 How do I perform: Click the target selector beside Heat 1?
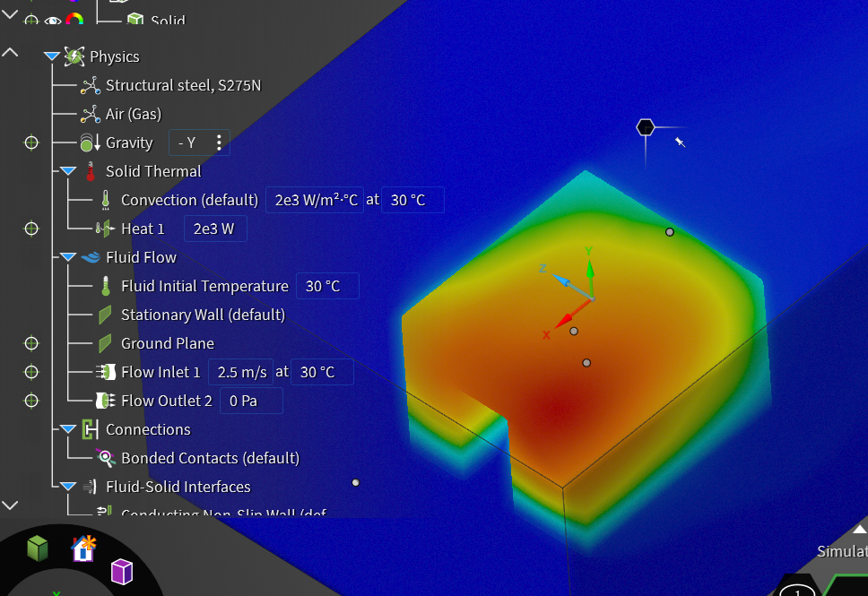(31, 229)
